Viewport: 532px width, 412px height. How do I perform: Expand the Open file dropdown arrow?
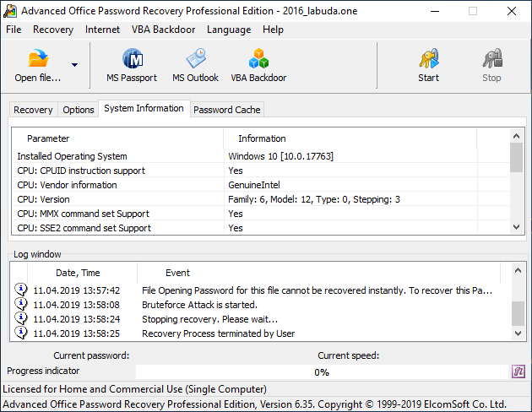pos(74,65)
